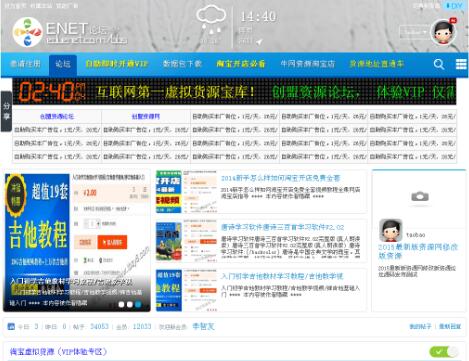Viewport: 469px width, 361px height.
Task: Click the 唐诗 software thumbnail of second article
Action: [186, 241]
